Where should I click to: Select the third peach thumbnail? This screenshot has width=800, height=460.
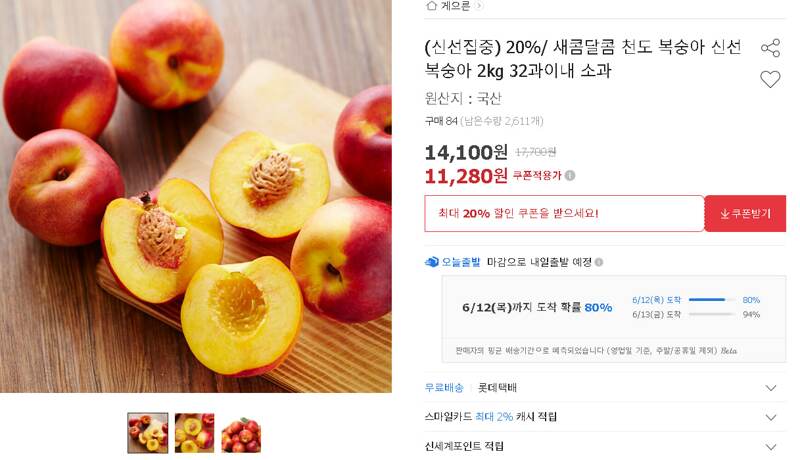point(241,433)
